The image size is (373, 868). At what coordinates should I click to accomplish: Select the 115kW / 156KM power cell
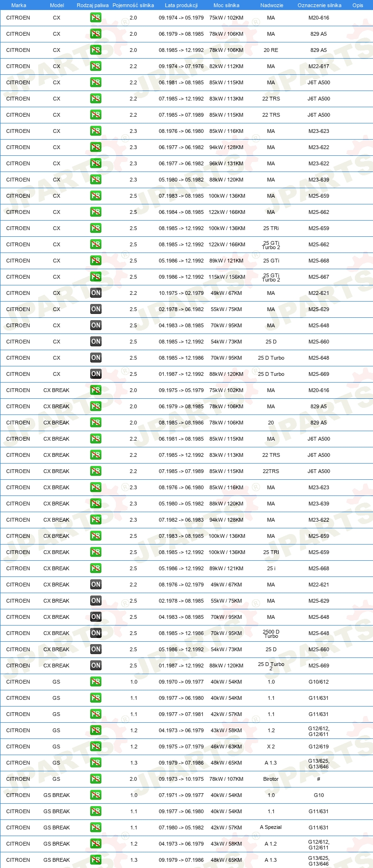coord(227,277)
